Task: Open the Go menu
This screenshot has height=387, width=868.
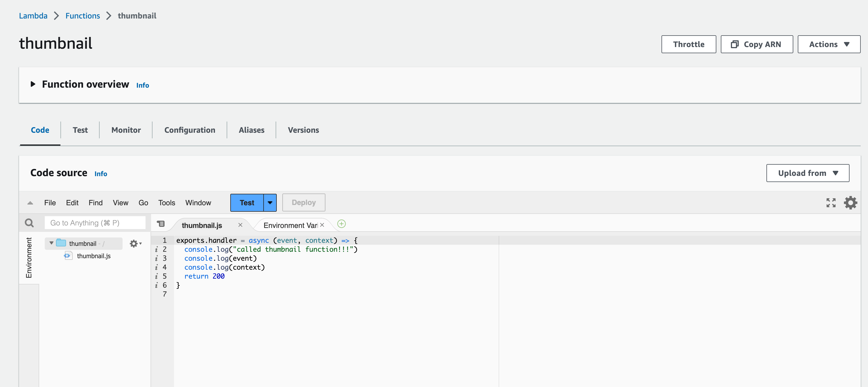Action: (x=143, y=203)
